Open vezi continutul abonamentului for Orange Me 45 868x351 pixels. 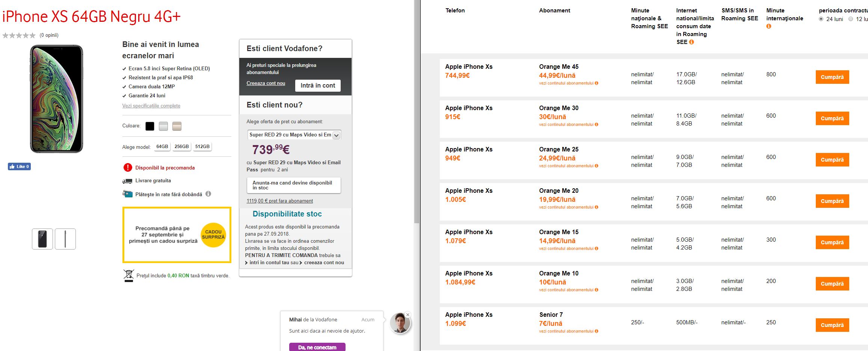(x=566, y=83)
